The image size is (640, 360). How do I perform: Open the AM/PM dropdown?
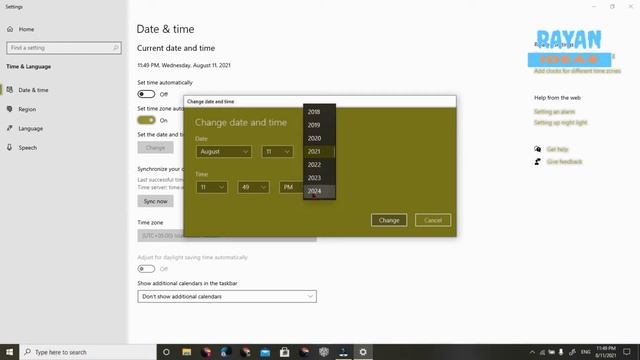[x=291, y=187]
